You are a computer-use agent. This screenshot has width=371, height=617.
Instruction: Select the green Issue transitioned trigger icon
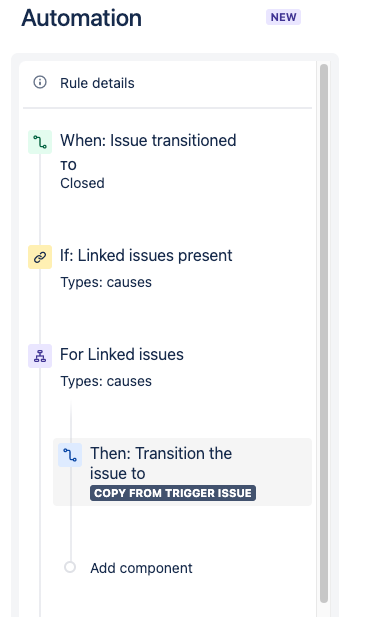40,142
